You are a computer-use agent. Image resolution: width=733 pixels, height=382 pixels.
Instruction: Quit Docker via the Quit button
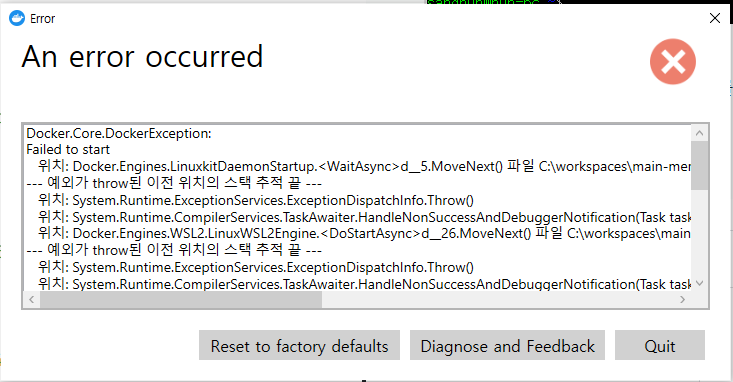coord(660,346)
